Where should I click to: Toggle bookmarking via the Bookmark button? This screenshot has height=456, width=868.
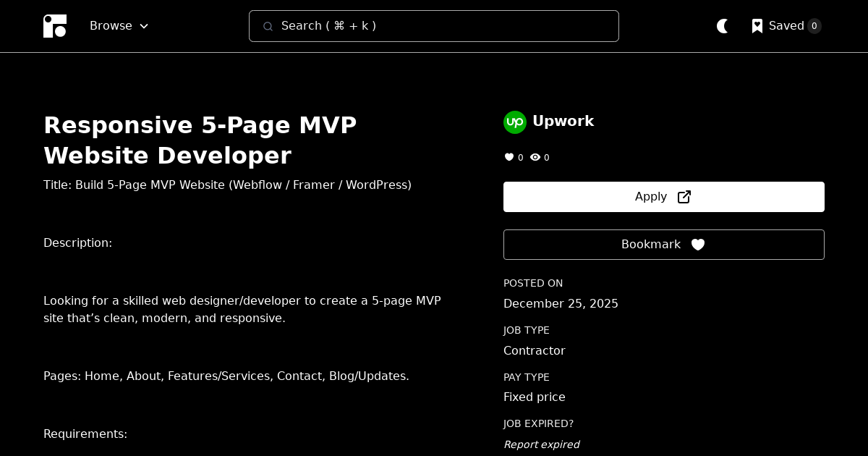pos(663,245)
